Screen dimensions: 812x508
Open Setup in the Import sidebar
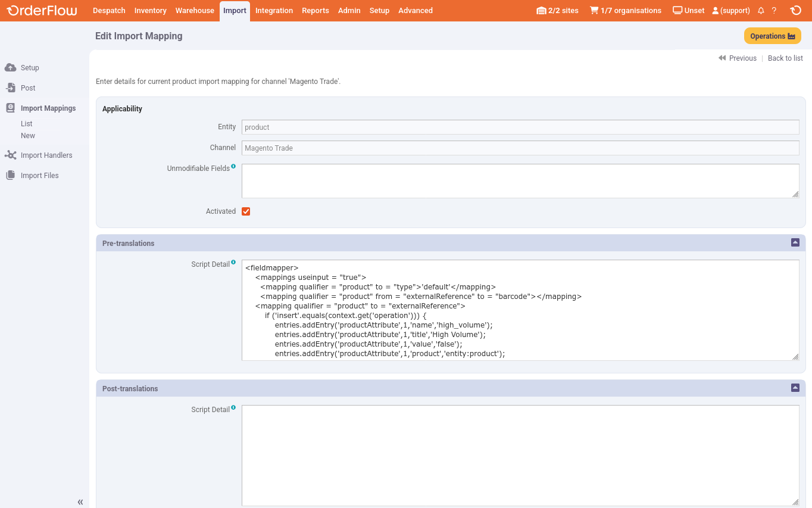coord(29,67)
